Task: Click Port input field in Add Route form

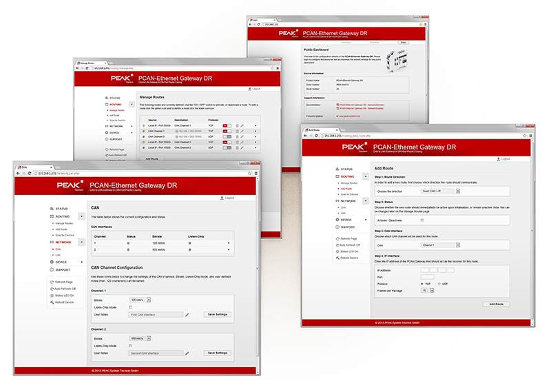Action: pos(427,277)
